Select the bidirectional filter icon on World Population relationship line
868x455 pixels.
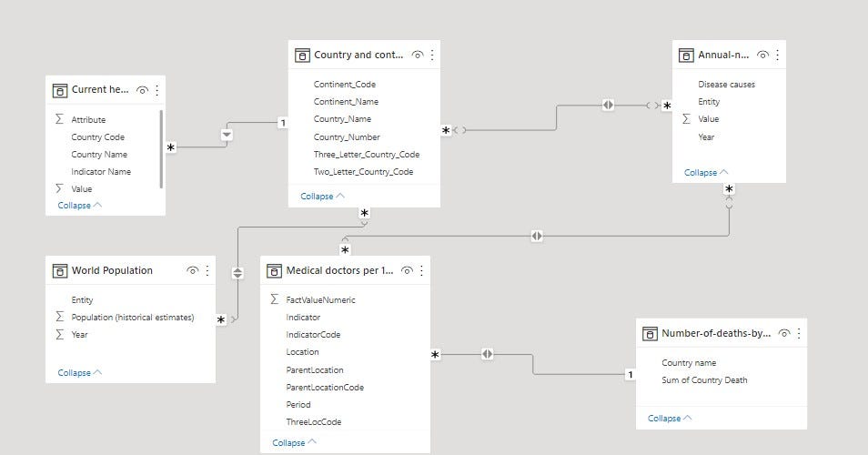pyautogui.click(x=237, y=273)
